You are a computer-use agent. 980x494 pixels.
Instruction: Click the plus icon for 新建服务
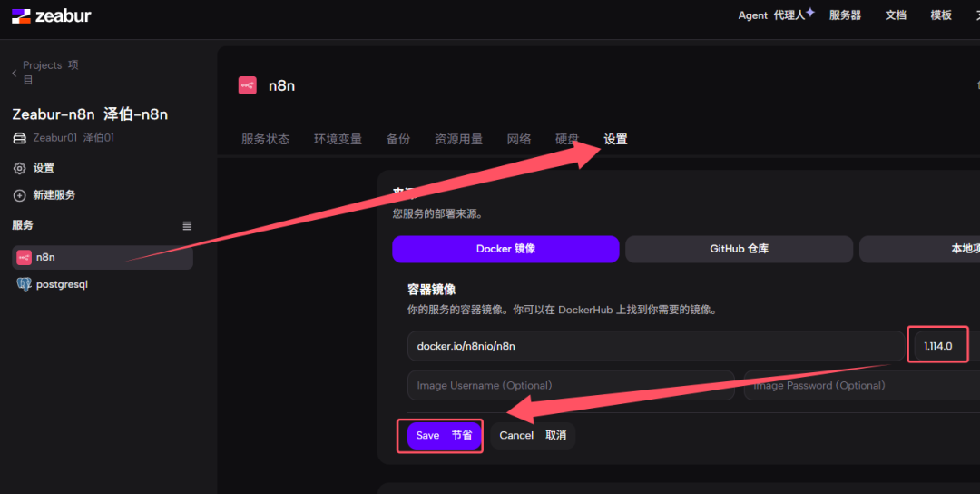19,195
